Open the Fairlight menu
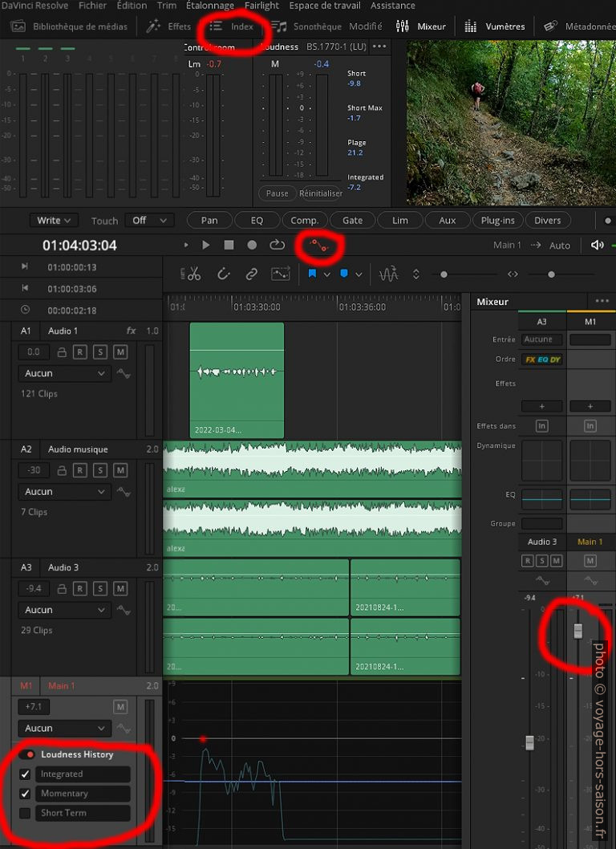This screenshot has width=616, height=849. [x=261, y=6]
